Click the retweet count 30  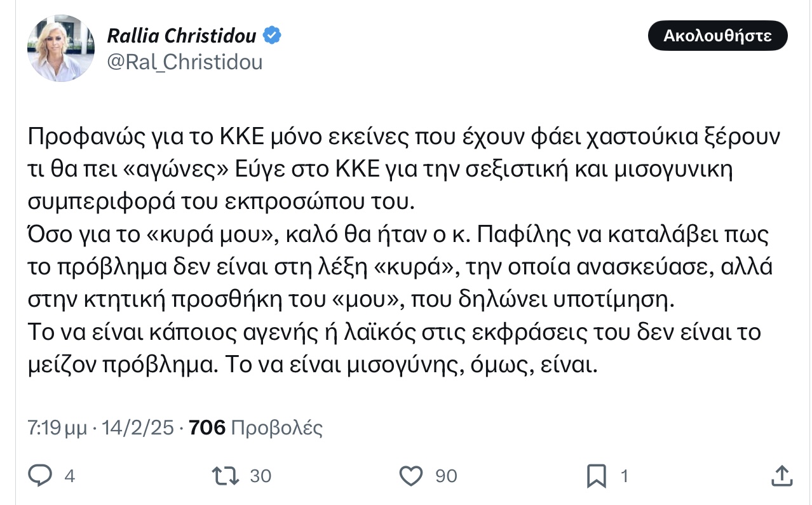click(x=261, y=476)
